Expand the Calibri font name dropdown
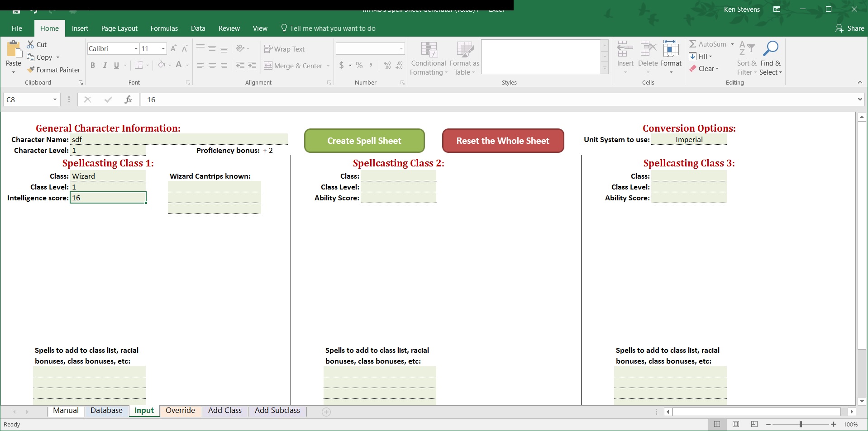 point(136,49)
